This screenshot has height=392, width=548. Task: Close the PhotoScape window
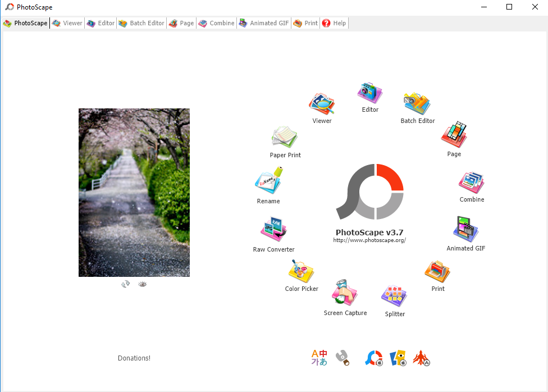[x=535, y=7]
